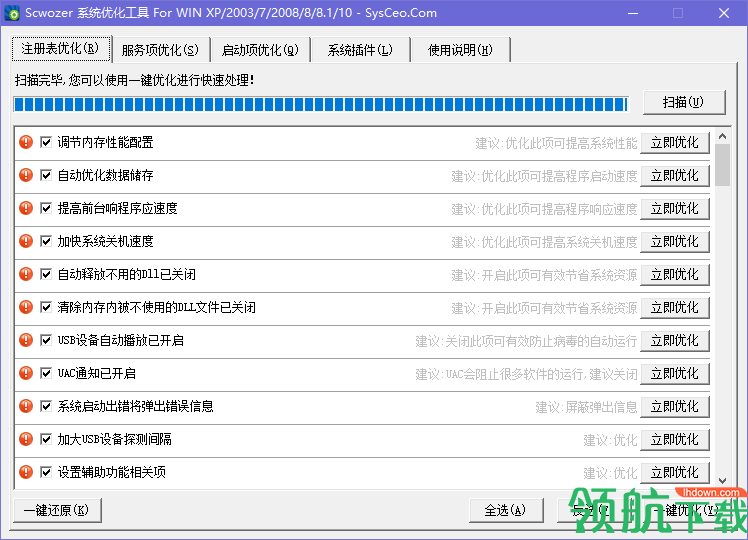Click warning icon beside 自动释放不用的Dll已关闭

(26, 274)
